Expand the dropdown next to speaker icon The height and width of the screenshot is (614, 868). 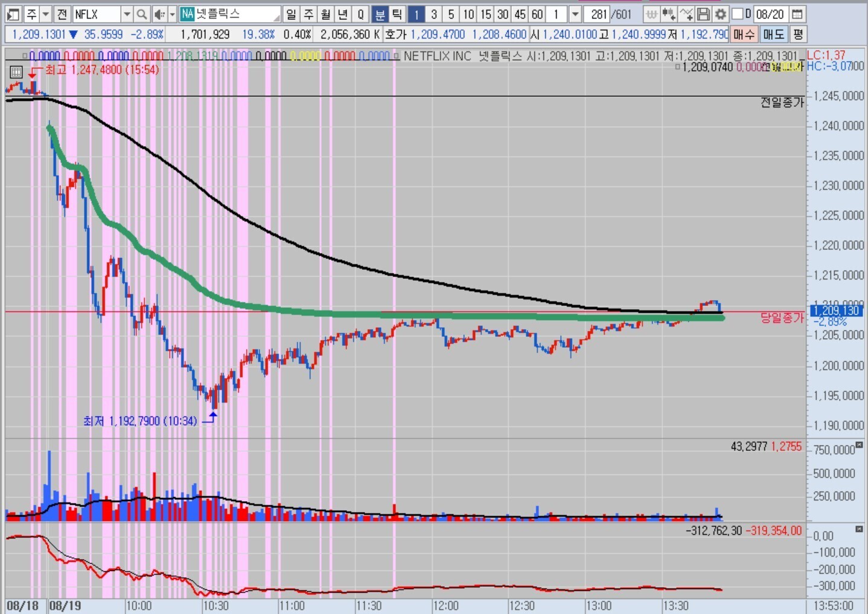[x=172, y=14]
